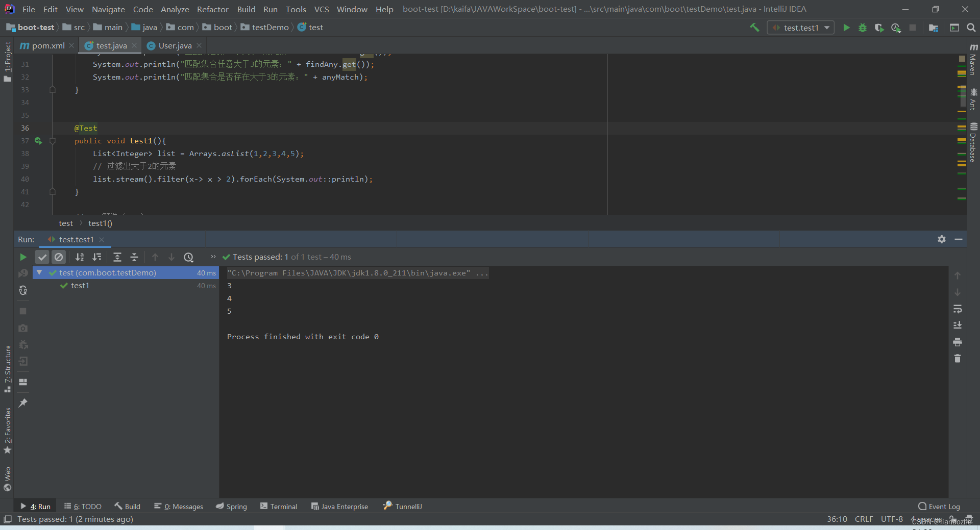Open Spring tool window
The height and width of the screenshot is (530, 980).
231,507
